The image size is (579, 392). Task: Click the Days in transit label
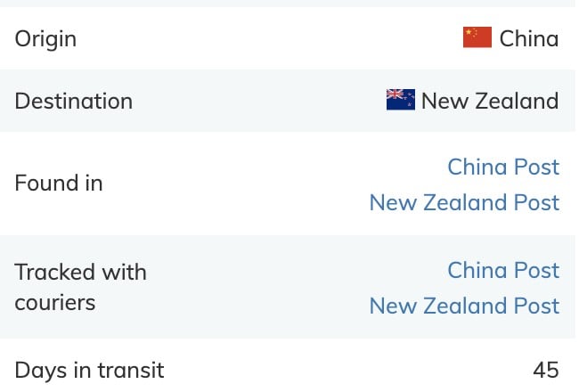tap(89, 370)
